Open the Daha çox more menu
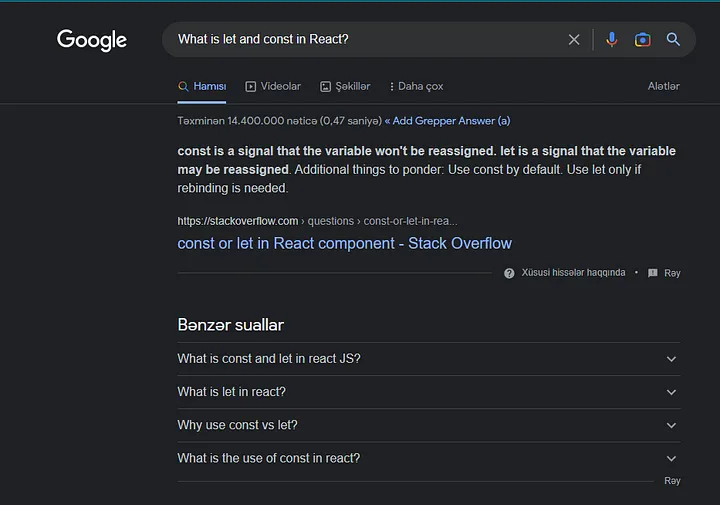 (416, 86)
